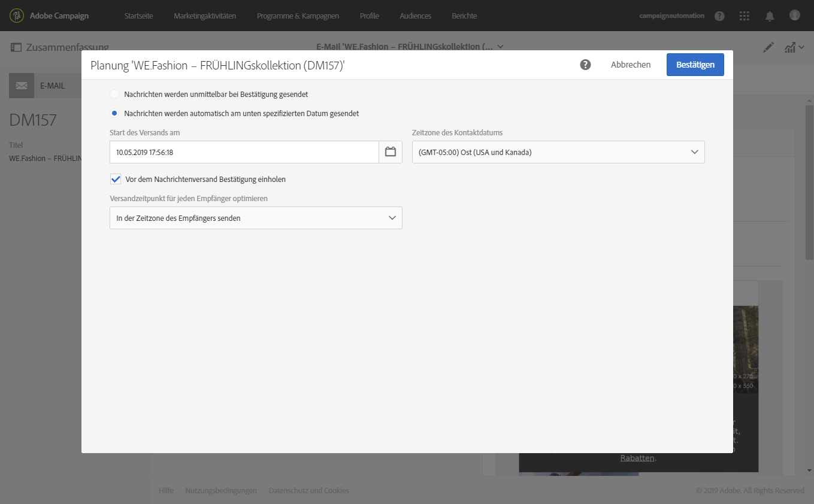
Task: Open the Marketingaktivitäten menu
Action: point(205,16)
